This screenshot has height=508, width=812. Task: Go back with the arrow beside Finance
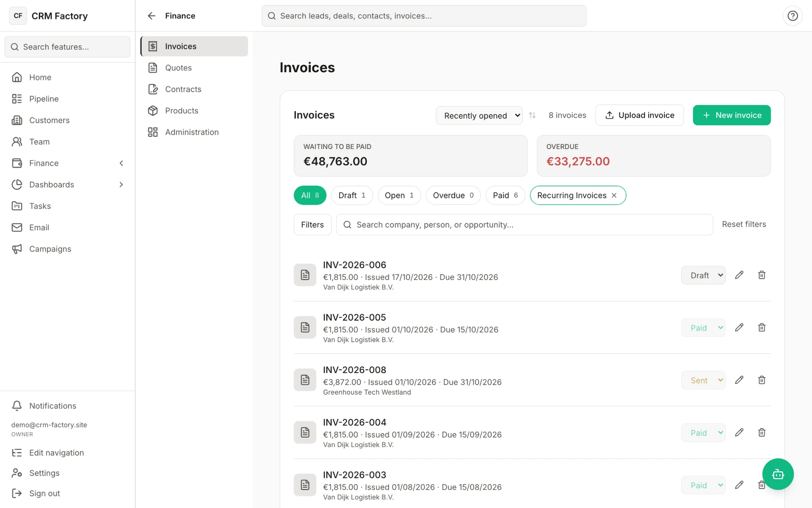pyautogui.click(x=152, y=16)
